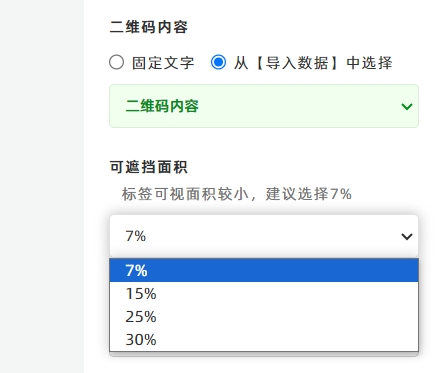Click the 固定文字 label text
The width and height of the screenshot is (436, 373).
(163, 63)
